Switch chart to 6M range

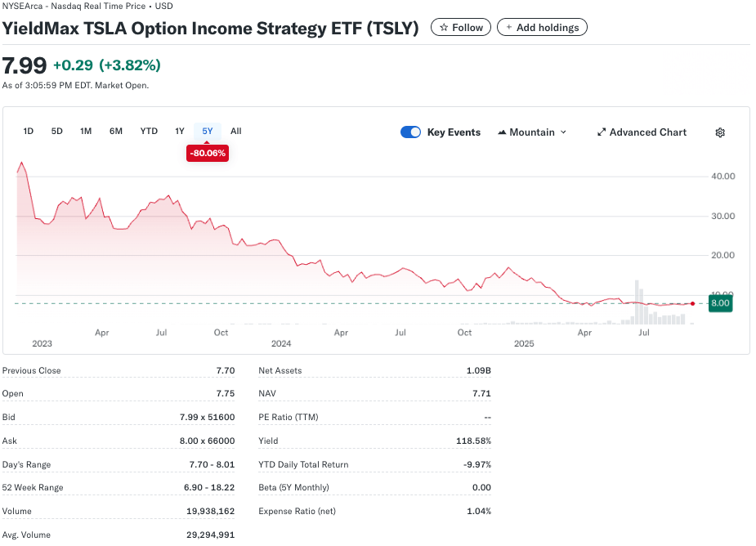click(116, 132)
